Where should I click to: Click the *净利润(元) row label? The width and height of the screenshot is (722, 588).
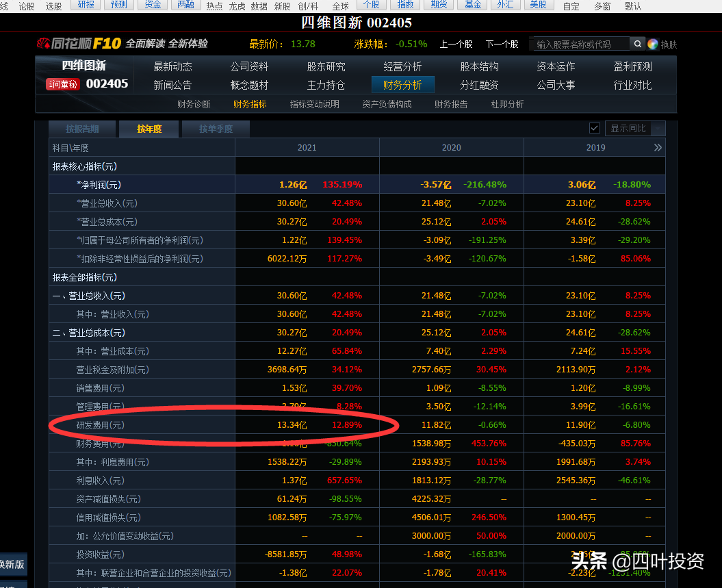pyautogui.click(x=99, y=185)
